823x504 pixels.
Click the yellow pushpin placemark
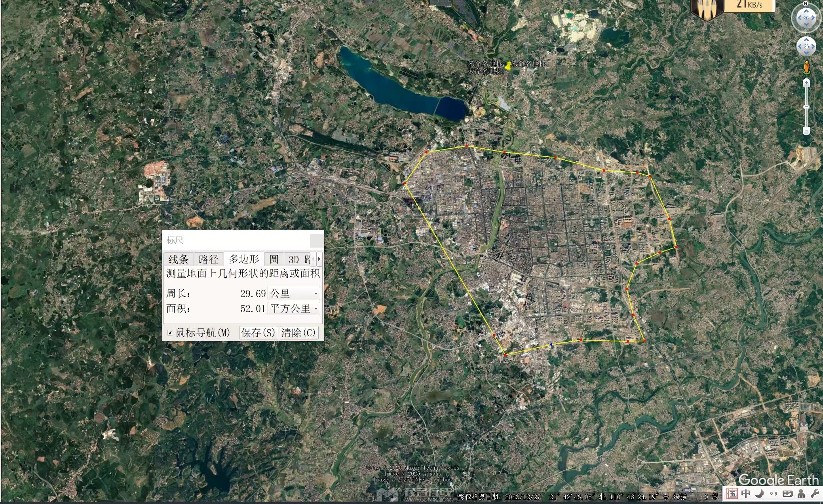[x=507, y=65]
